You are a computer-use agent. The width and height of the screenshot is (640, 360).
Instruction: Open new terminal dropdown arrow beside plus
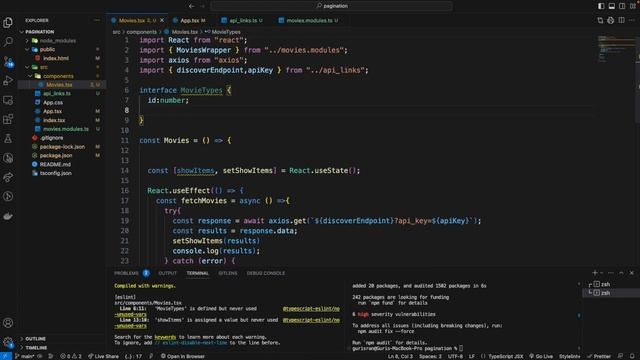[x=602, y=273]
